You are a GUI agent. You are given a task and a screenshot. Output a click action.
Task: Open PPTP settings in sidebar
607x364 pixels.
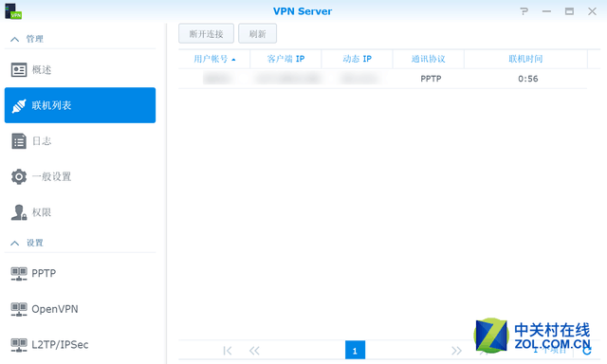80,274
